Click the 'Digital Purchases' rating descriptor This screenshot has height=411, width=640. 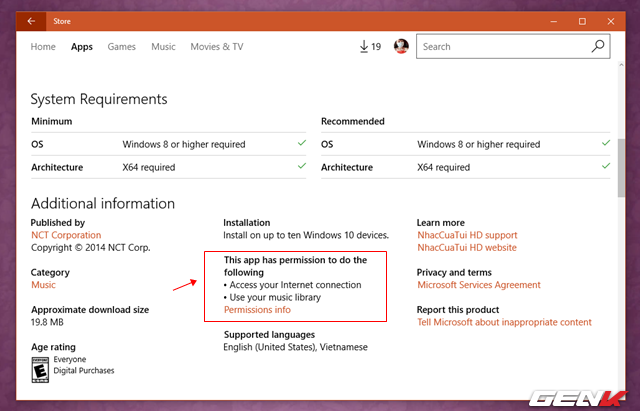click(84, 371)
